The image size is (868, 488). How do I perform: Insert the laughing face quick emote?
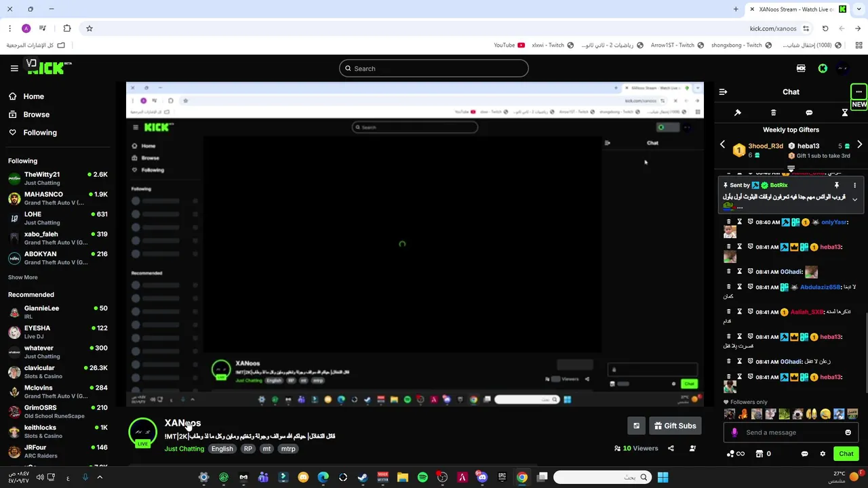point(825,414)
